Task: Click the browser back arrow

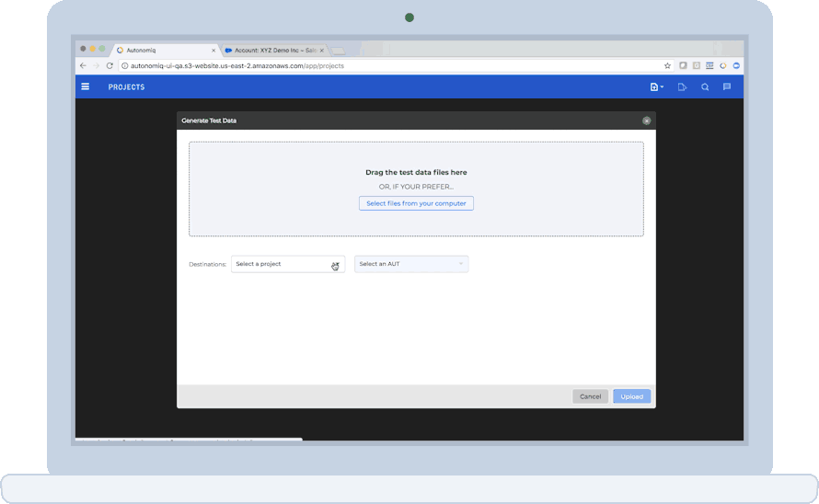Action: [x=83, y=66]
